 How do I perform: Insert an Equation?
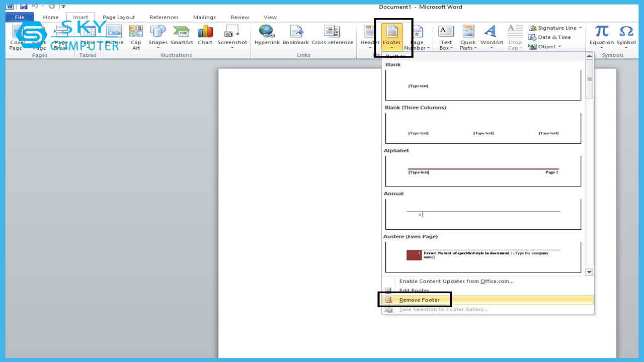601,37
